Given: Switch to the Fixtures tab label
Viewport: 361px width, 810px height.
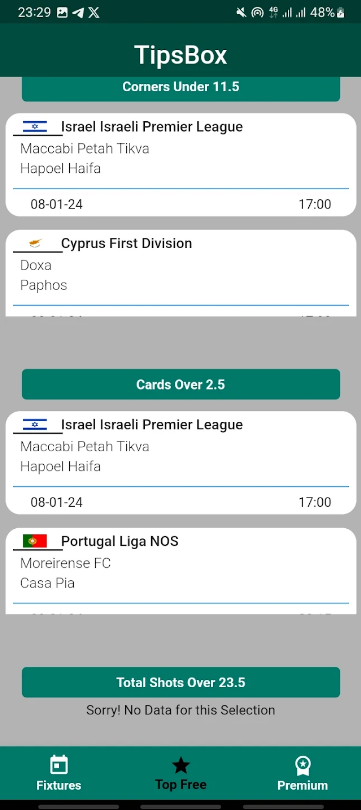Looking at the screenshot, I should (x=59, y=785).
